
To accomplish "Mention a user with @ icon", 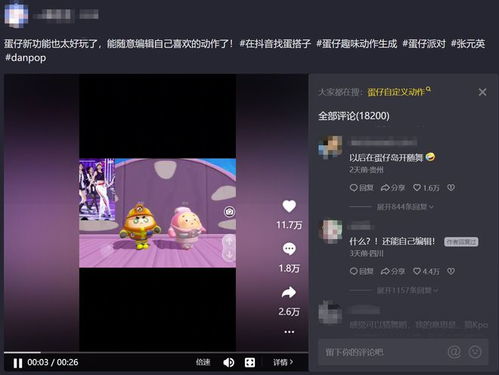I will (454, 352).
